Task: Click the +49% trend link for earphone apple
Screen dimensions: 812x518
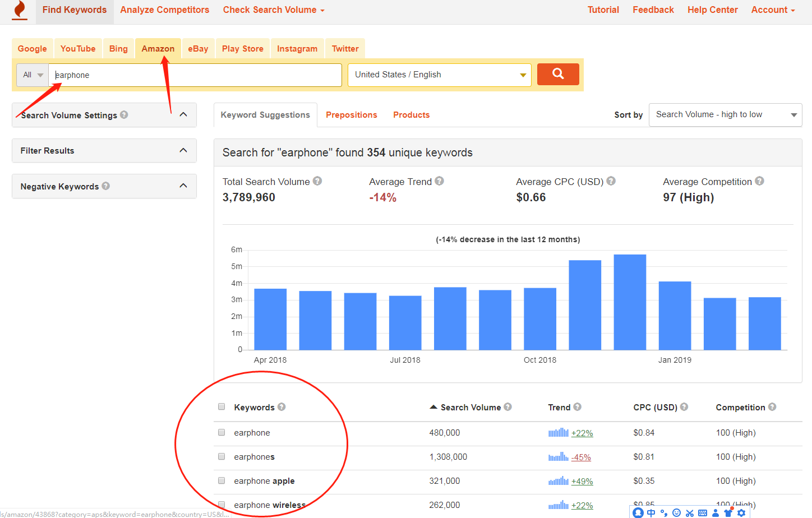Action: point(582,481)
